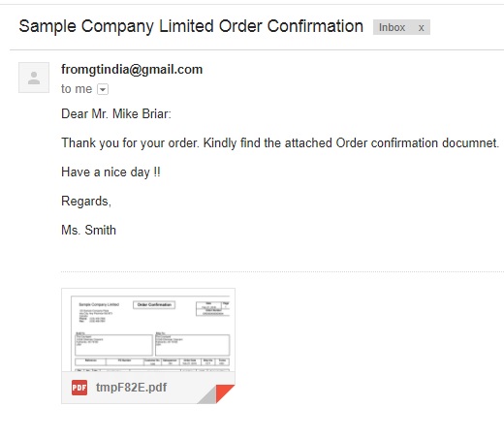The image size is (504, 438).
Task: Remove the Inbox label with its x
Action: tap(421, 28)
